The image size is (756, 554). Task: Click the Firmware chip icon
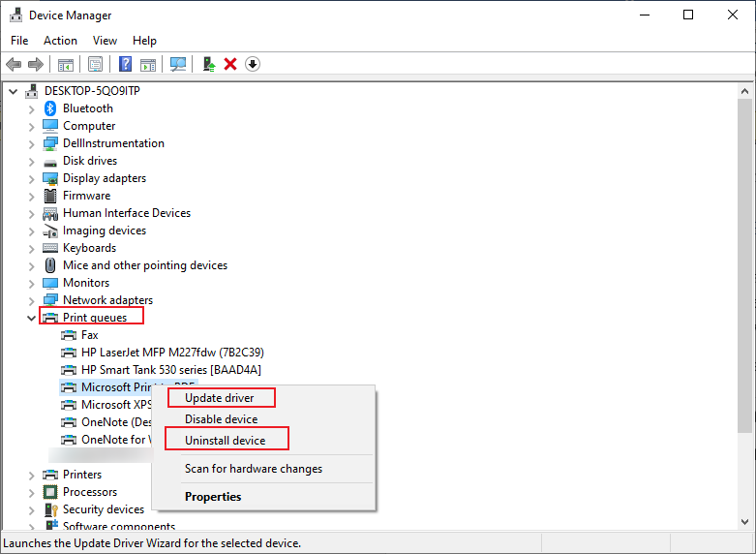[x=50, y=196]
